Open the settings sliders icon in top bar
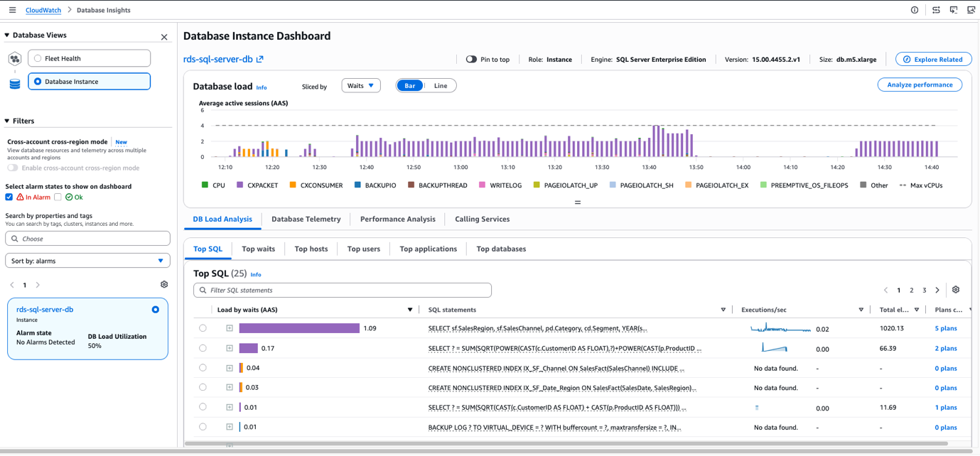This screenshot has width=980, height=456. 936,10
